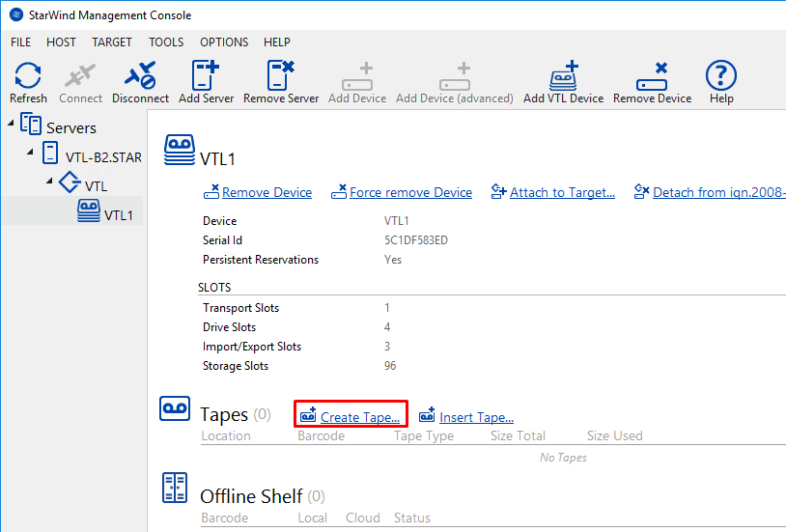Click the Create Tape link
The image size is (786, 532).
click(x=359, y=417)
